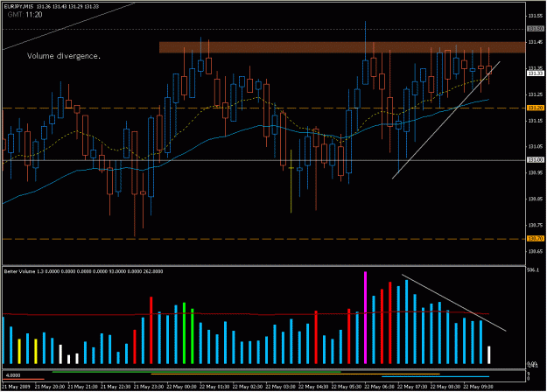Click the 131.25 price axis value
Image resolution: width=547 pixels, height=392 pixels.
point(536,94)
